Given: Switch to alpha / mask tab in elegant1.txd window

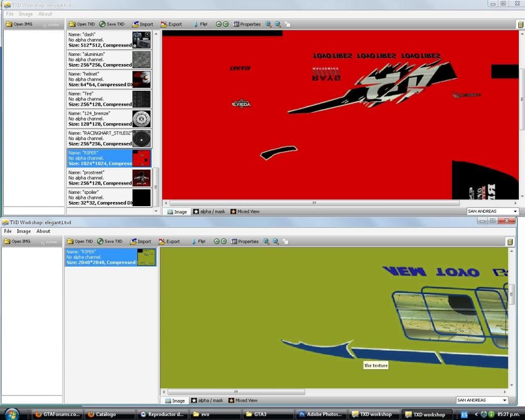Looking at the screenshot, I should (x=207, y=401).
